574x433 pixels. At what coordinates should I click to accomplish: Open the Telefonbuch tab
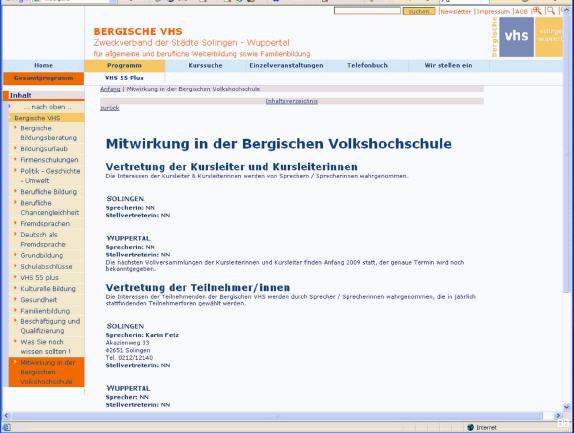click(367, 66)
